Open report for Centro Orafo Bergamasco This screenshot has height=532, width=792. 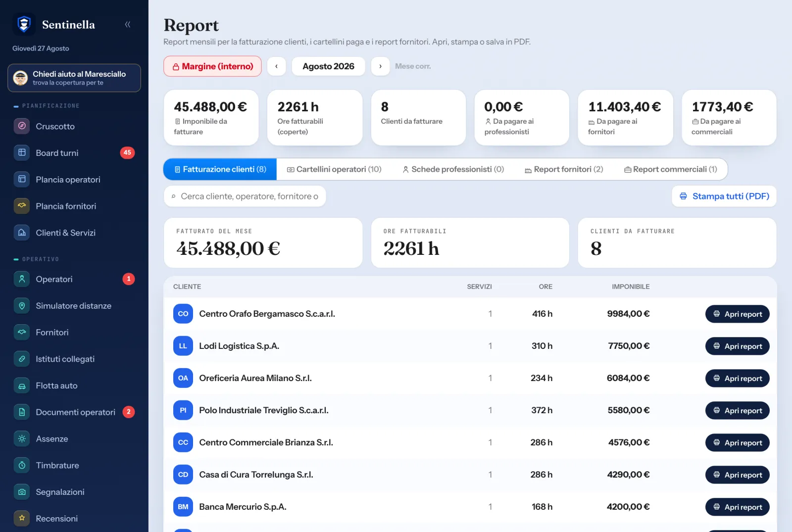coord(737,314)
